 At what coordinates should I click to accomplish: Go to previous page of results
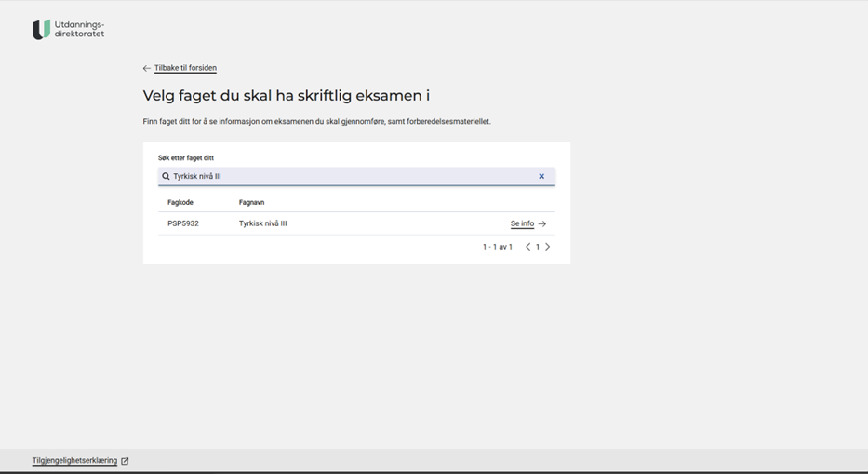pyautogui.click(x=527, y=247)
